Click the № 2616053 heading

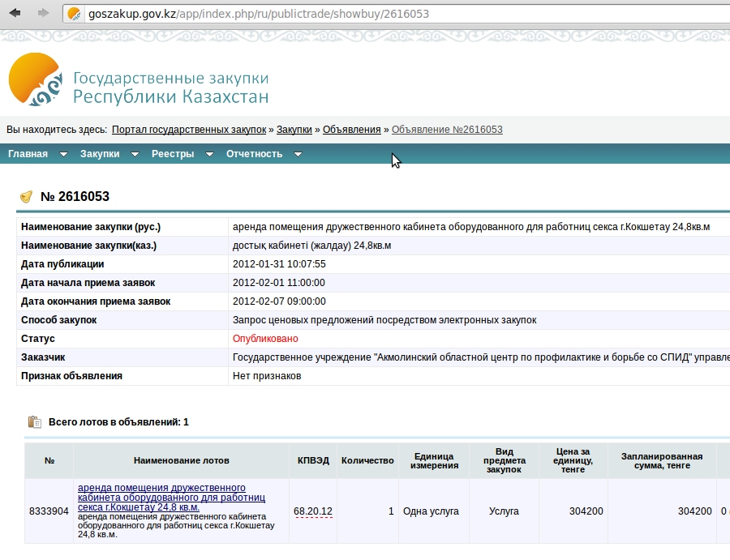tap(75, 197)
